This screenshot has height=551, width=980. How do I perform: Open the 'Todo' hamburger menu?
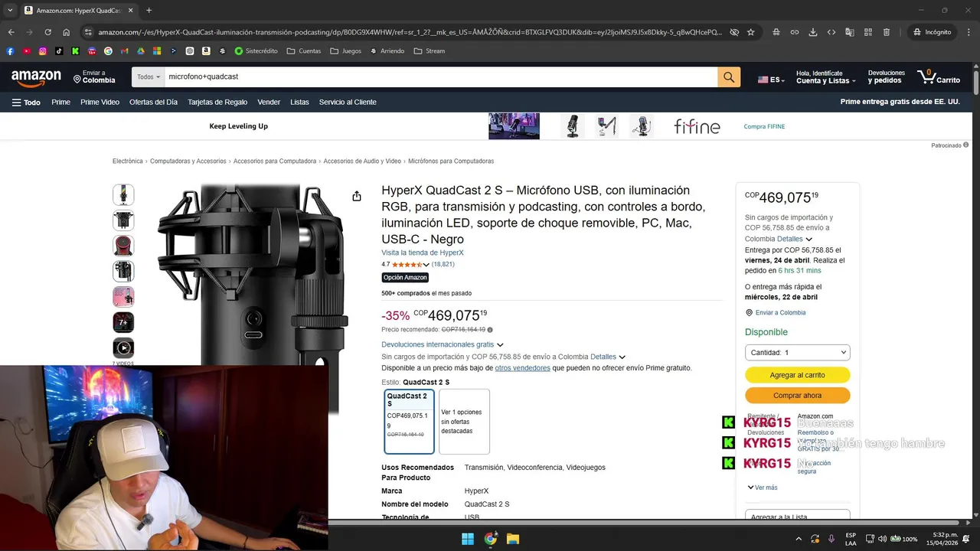pos(26,102)
